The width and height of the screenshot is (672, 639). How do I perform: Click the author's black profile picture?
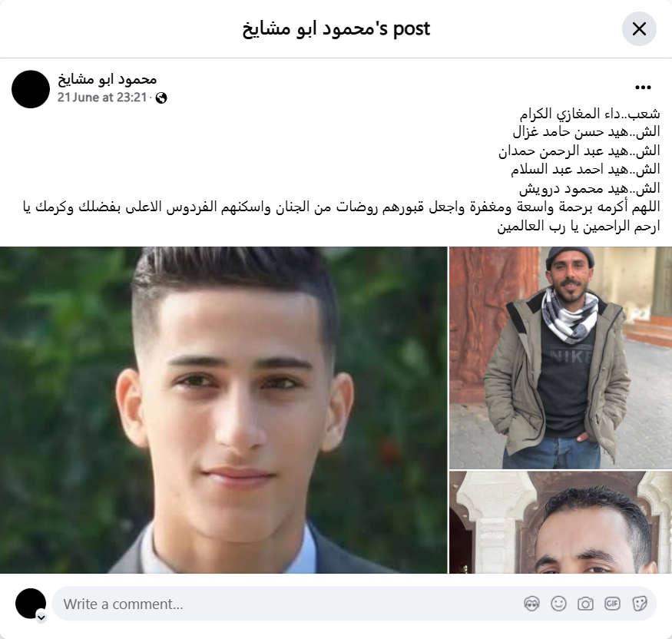click(31, 89)
